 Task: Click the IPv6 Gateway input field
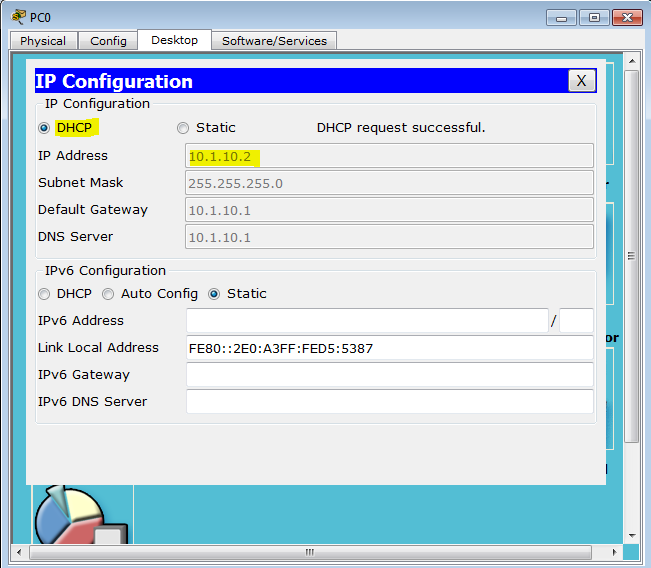pos(389,375)
